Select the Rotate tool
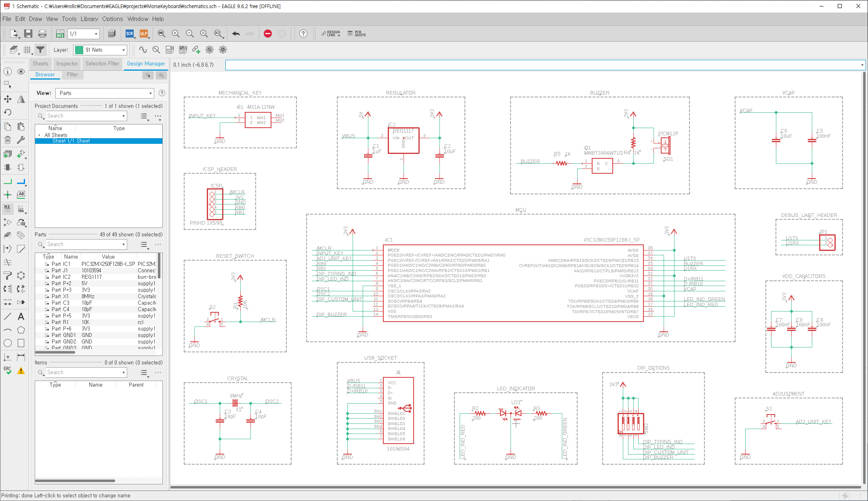868x501 pixels. (8, 112)
